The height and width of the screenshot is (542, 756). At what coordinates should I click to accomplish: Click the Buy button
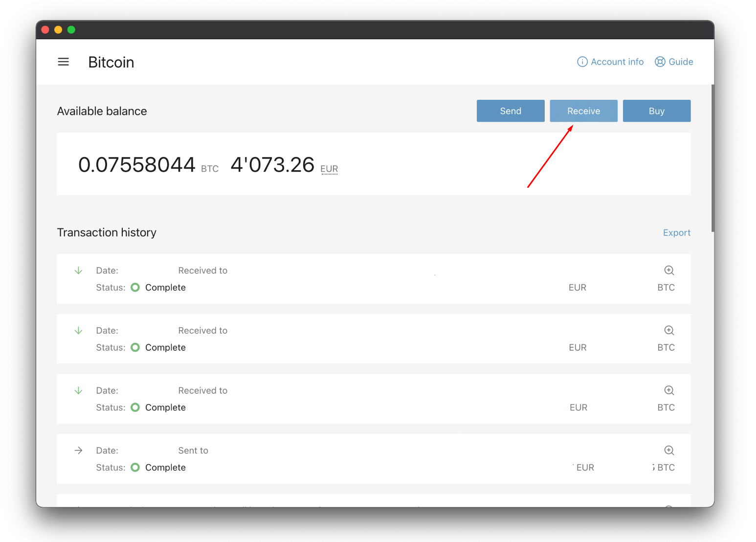pyautogui.click(x=657, y=111)
